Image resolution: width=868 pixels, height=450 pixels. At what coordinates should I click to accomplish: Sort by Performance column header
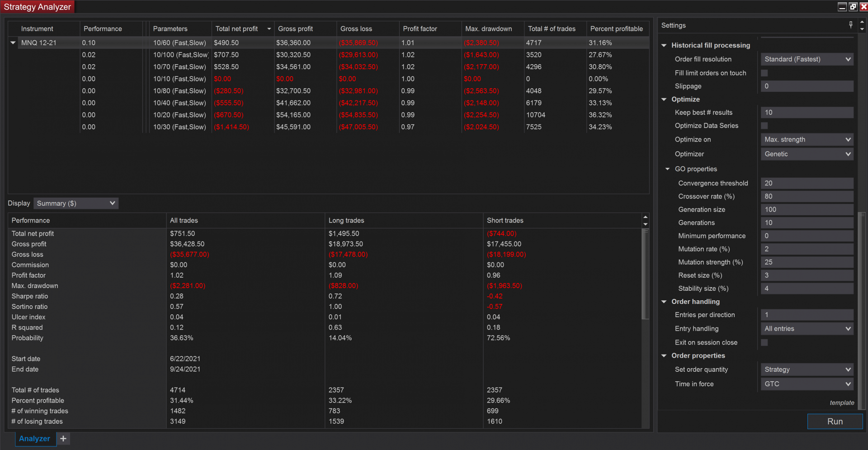pyautogui.click(x=111, y=28)
